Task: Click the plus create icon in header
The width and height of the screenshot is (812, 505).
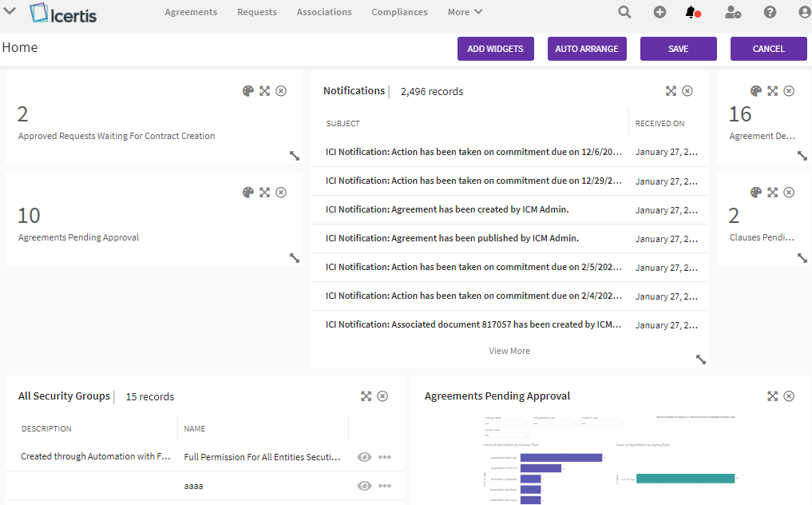Action: pyautogui.click(x=660, y=12)
